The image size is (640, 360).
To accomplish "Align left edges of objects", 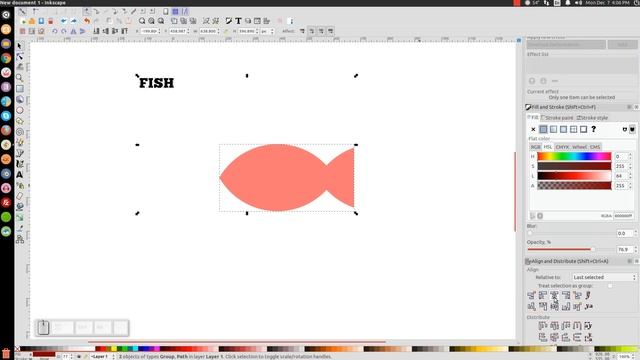I will (x=543, y=295).
